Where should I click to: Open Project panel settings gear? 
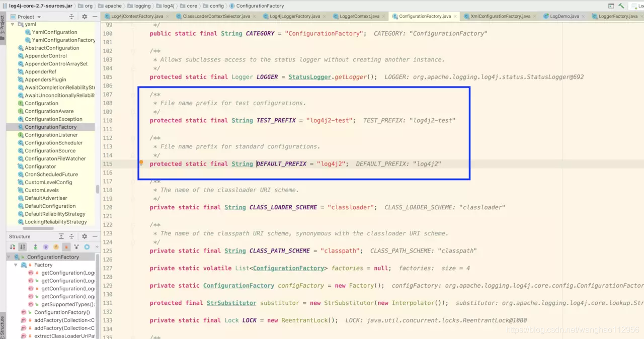[x=84, y=17]
